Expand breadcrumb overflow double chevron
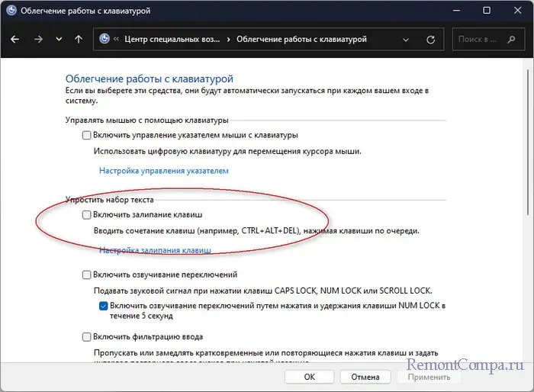534x392 pixels. coord(116,39)
